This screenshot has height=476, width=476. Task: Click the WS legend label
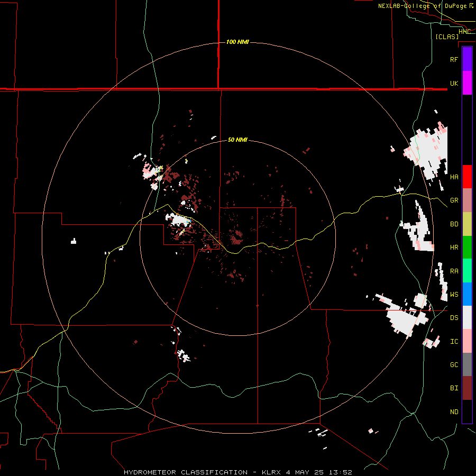coord(454,295)
